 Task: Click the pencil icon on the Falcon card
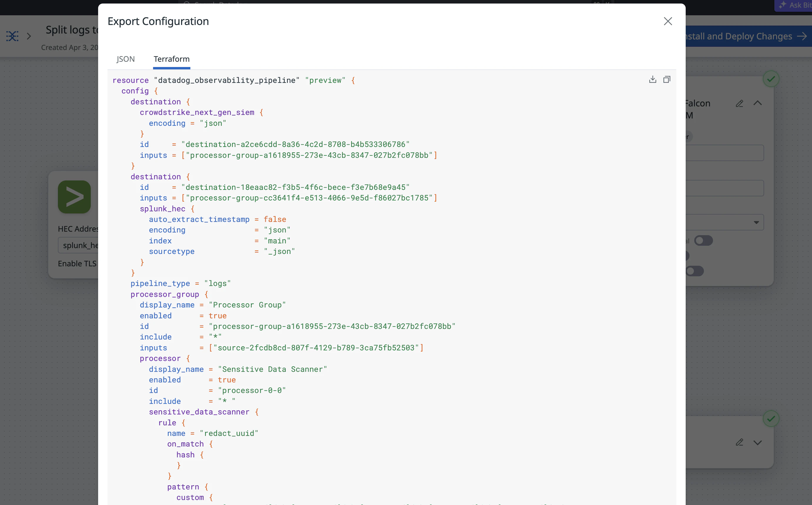coord(739,103)
